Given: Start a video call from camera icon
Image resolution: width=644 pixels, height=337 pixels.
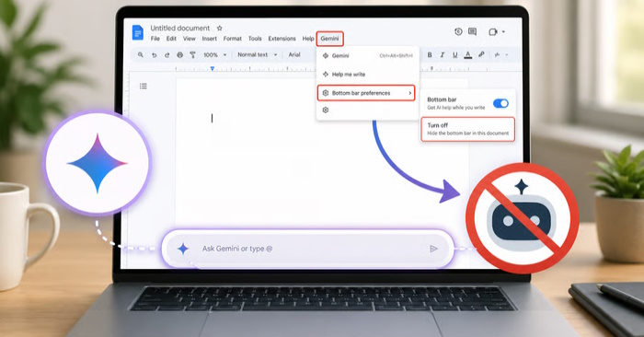Looking at the screenshot, I should [493, 31].
